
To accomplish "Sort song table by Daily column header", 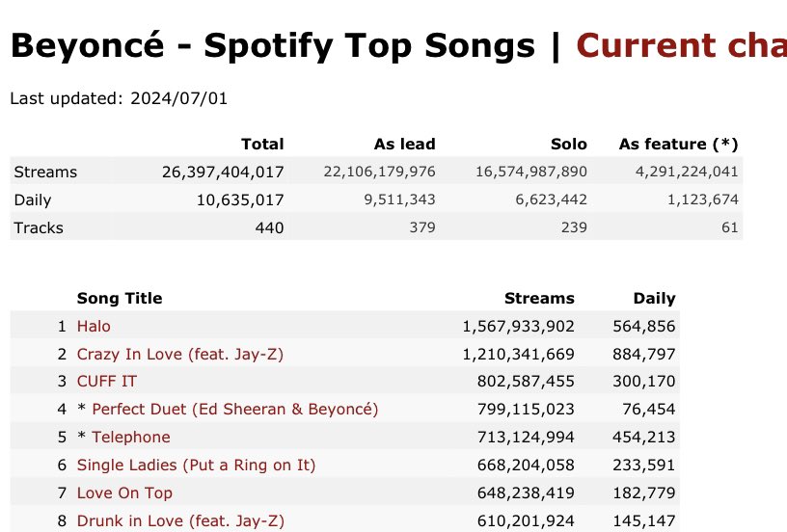I will 654,299.
